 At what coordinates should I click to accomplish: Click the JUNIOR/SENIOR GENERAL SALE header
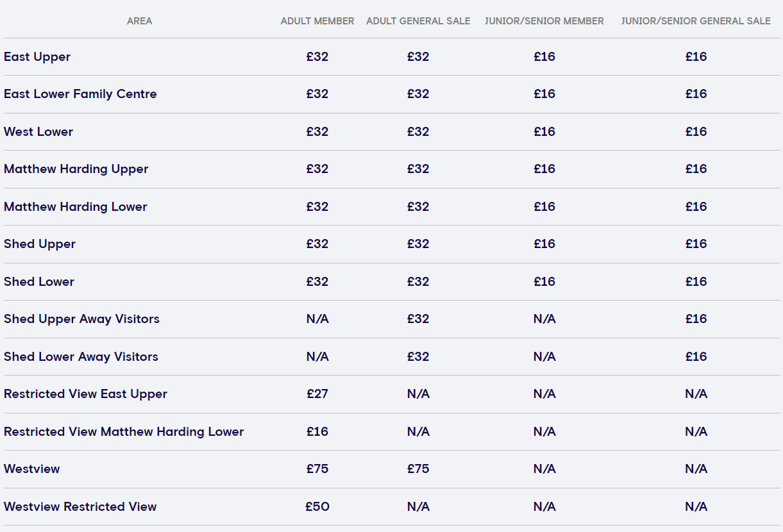pos(696,21)
